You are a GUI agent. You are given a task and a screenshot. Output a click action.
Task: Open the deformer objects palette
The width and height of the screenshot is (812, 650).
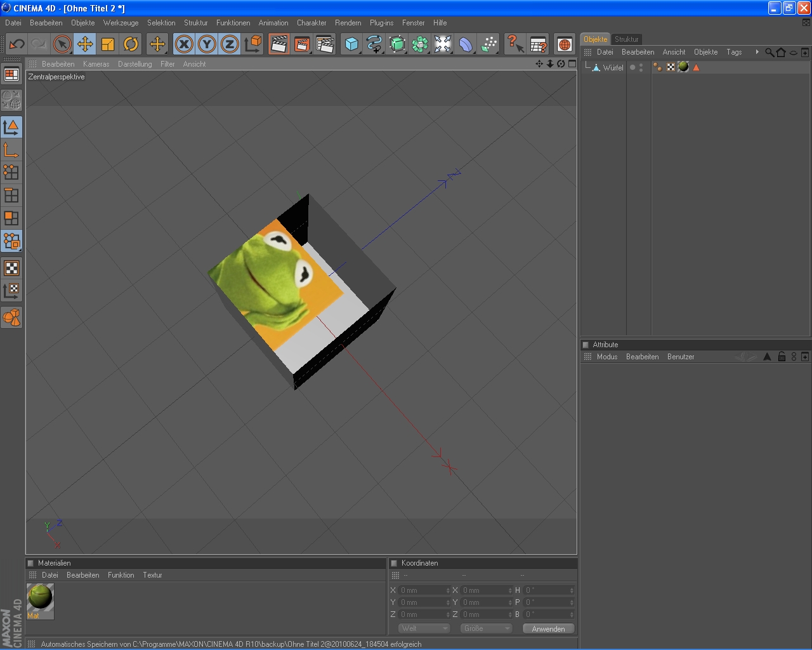coord(466,44)
